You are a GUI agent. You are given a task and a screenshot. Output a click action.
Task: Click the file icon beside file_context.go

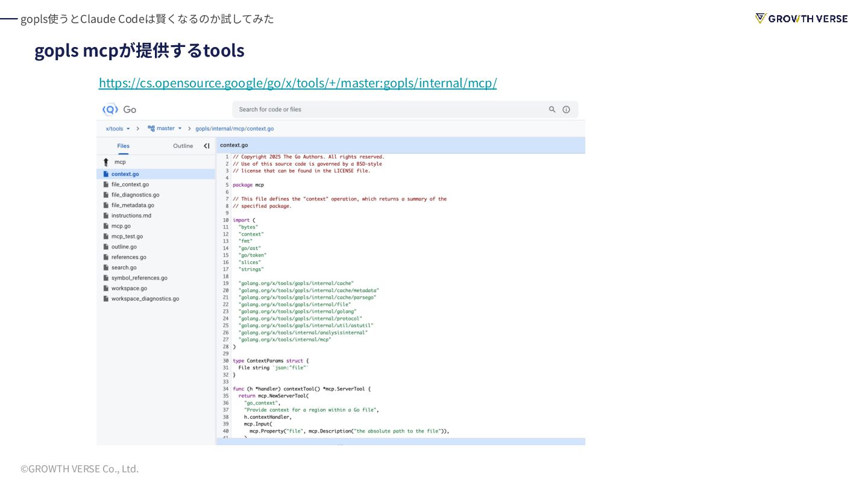click(106, 184)
